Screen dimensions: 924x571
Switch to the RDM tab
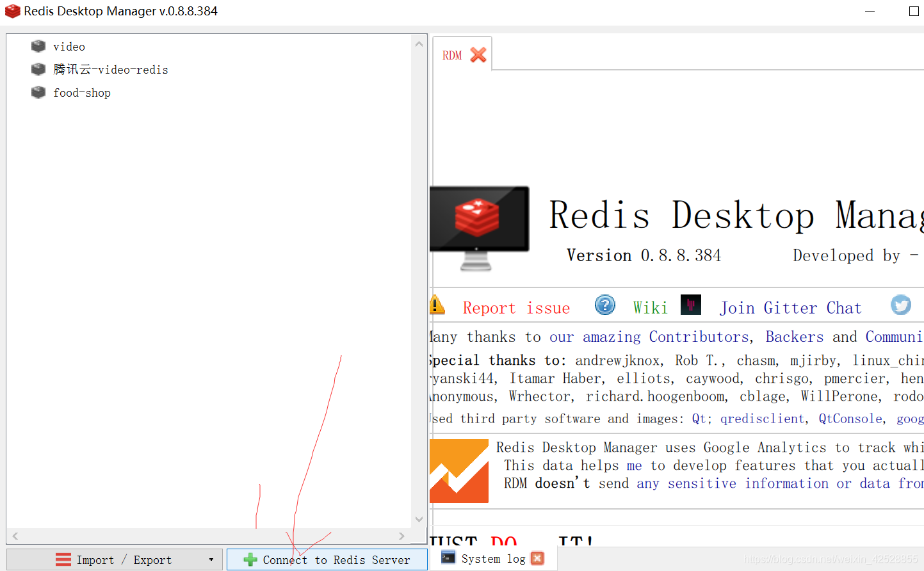coord(452,55)
